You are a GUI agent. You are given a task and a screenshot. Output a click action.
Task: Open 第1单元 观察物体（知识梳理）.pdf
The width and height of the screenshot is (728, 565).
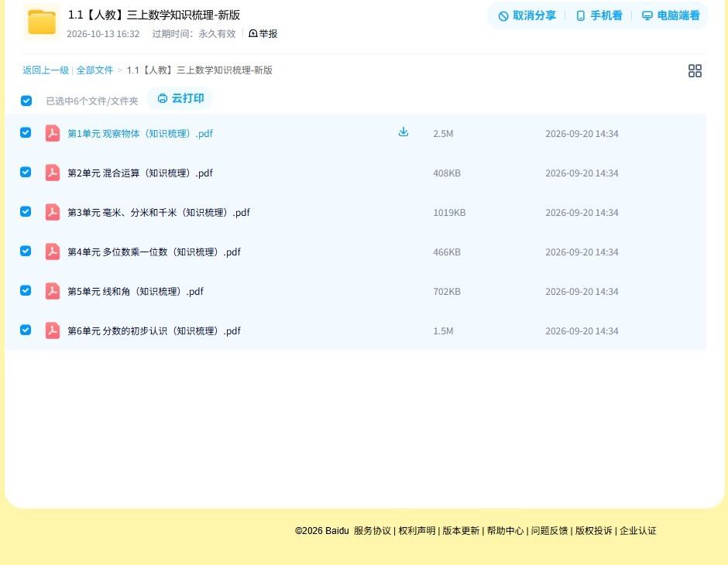pyautogui.click(x=140, y=134)
